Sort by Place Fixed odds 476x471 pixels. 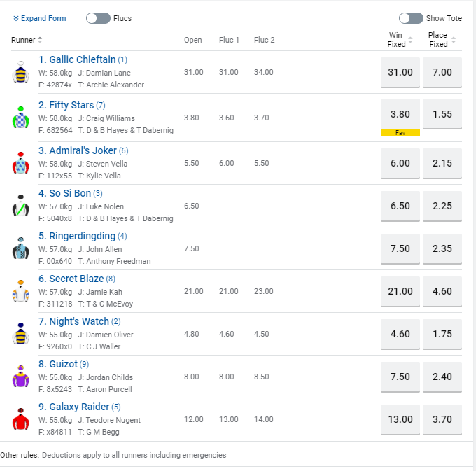click(x=442, y=40)
